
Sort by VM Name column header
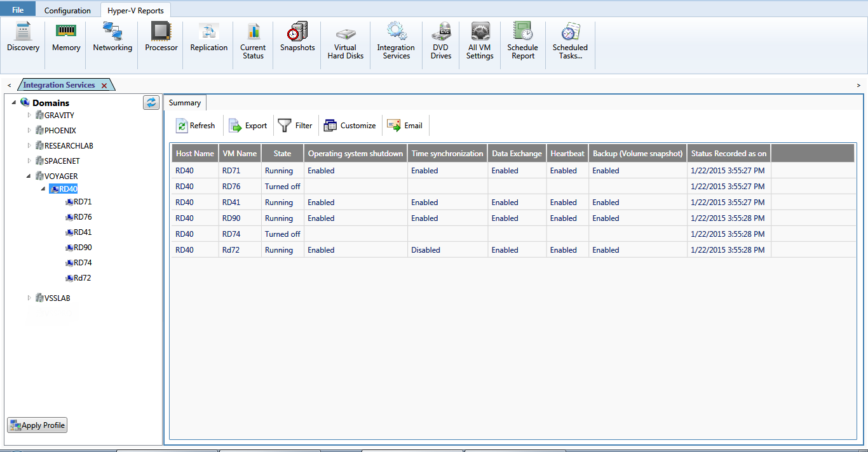click(240, 153)
